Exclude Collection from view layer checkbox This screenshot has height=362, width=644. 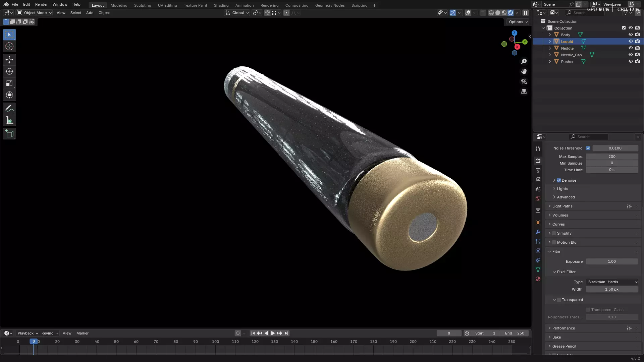tap(624, 28)
